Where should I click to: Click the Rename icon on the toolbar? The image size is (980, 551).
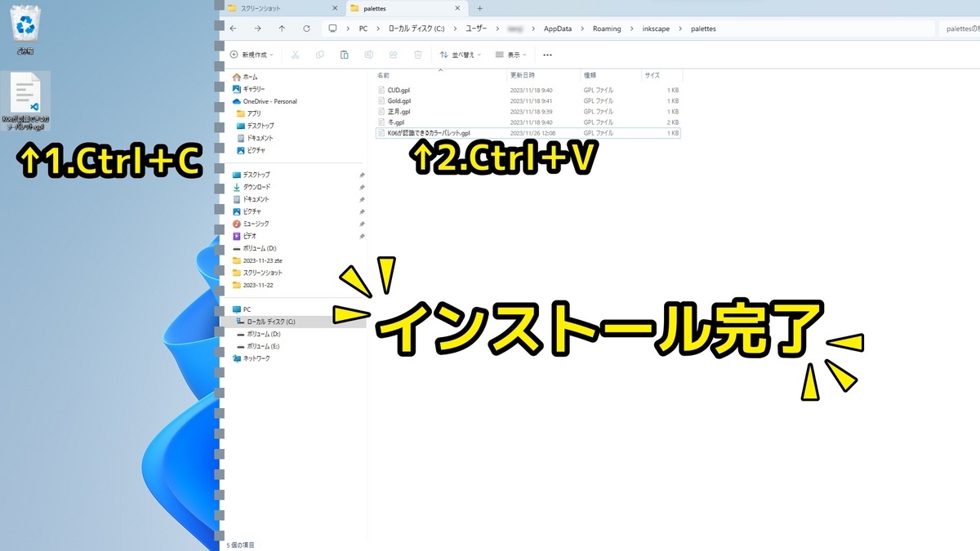pyautogui.click(x=368, y=54)
